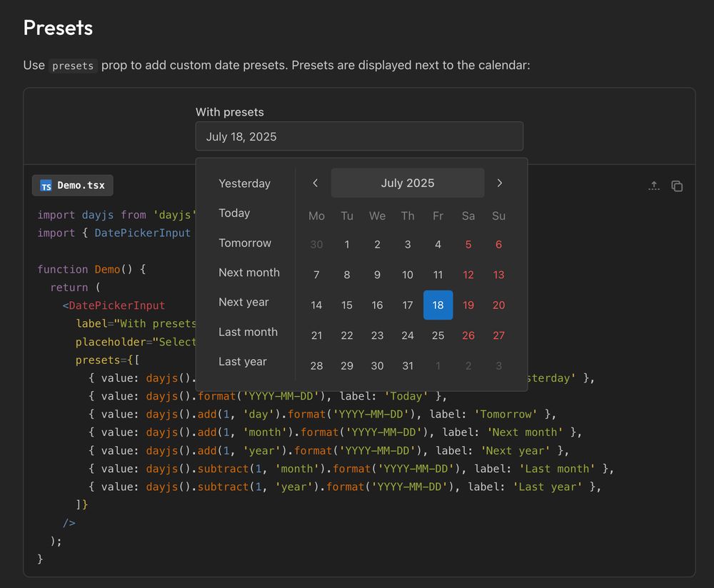Select Saturday 19 in the calendar
Image resolution: width=714 pixels, height=588 pixels.
coord(468,305)
